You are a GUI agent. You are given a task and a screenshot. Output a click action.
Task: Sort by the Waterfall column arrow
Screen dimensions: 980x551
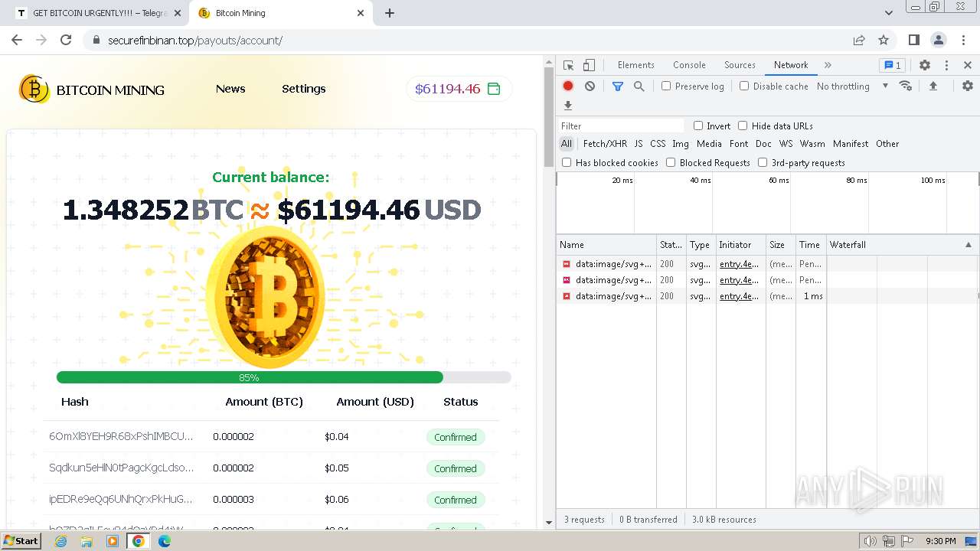click(968, 245)
